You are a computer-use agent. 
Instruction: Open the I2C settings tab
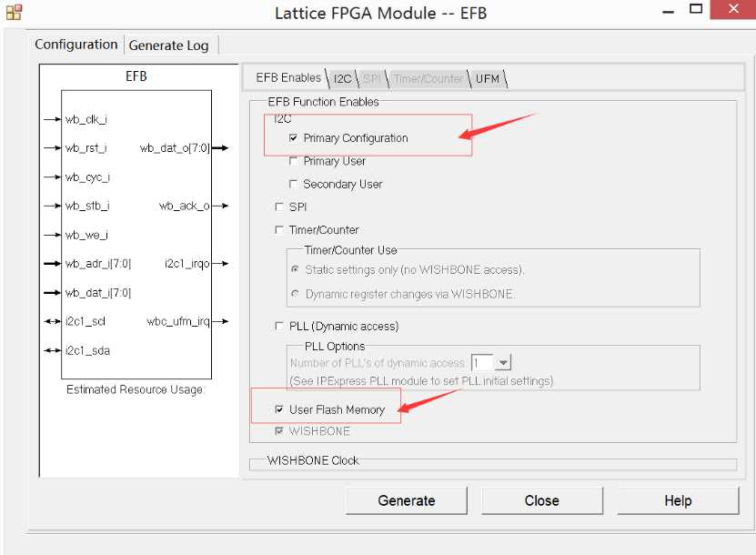click(343, 78)
